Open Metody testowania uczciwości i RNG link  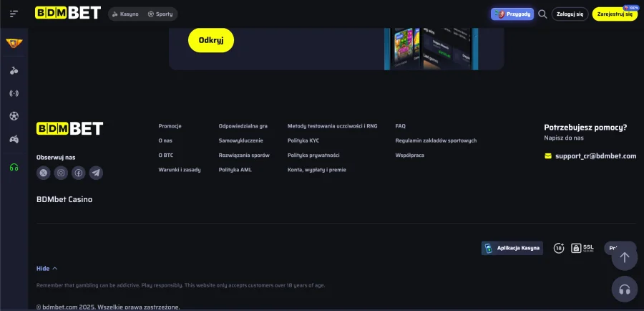[332, 126]
